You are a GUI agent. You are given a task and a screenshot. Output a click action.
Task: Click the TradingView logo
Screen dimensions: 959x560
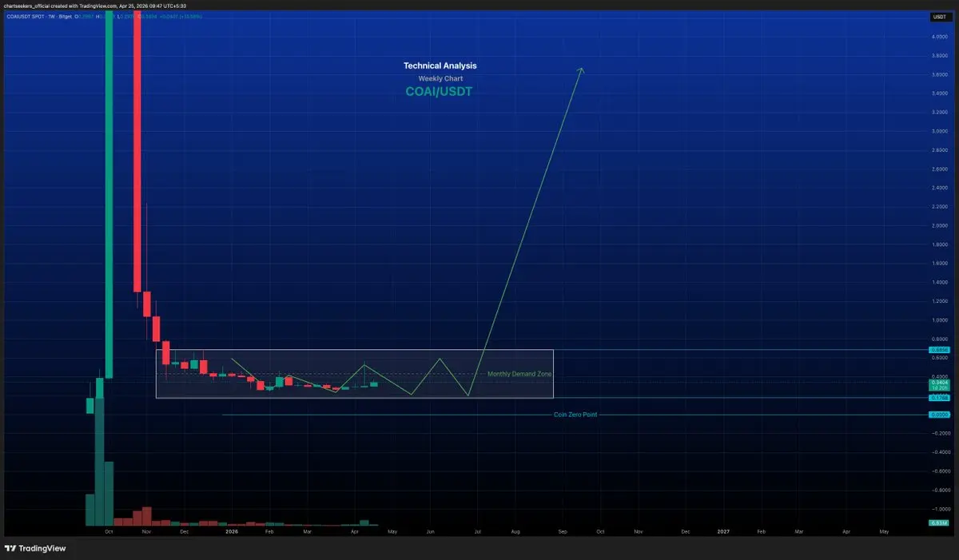[x=35, y=549]
